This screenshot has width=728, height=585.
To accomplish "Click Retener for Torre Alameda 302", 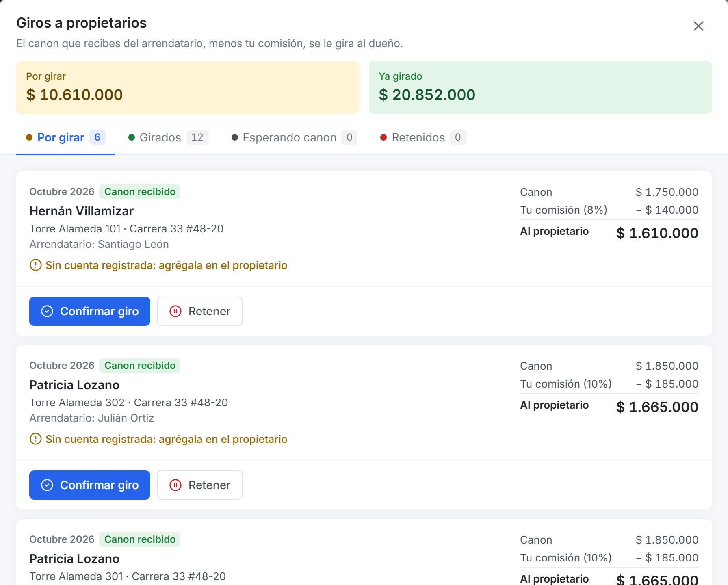I will (200, 485).
